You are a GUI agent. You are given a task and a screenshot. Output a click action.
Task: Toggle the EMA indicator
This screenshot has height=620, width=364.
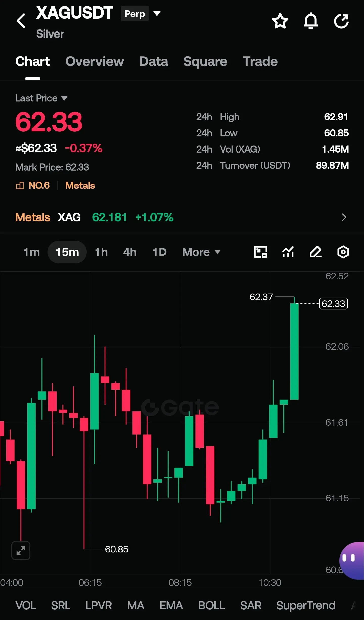tap(171, 606)
